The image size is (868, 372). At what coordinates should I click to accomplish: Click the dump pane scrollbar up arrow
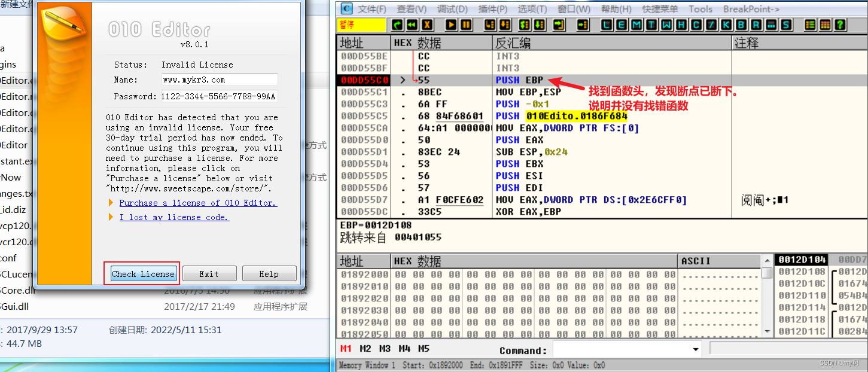(x=767, y=260)
